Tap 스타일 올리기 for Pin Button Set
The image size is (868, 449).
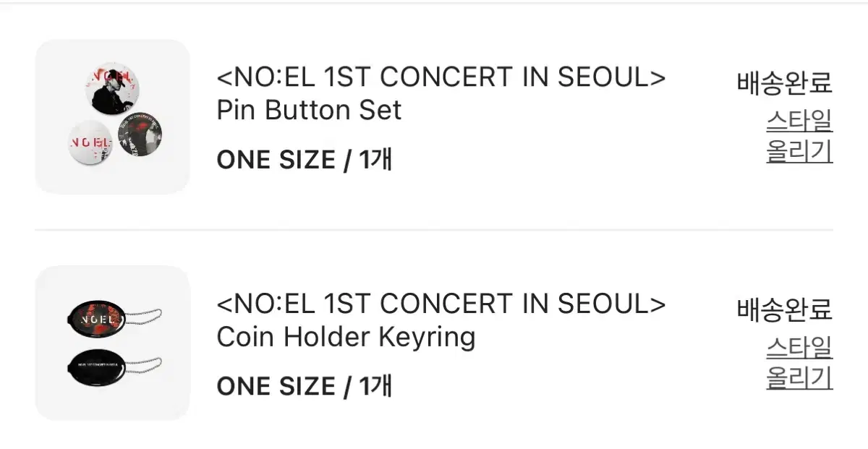[x=799, y=136]
